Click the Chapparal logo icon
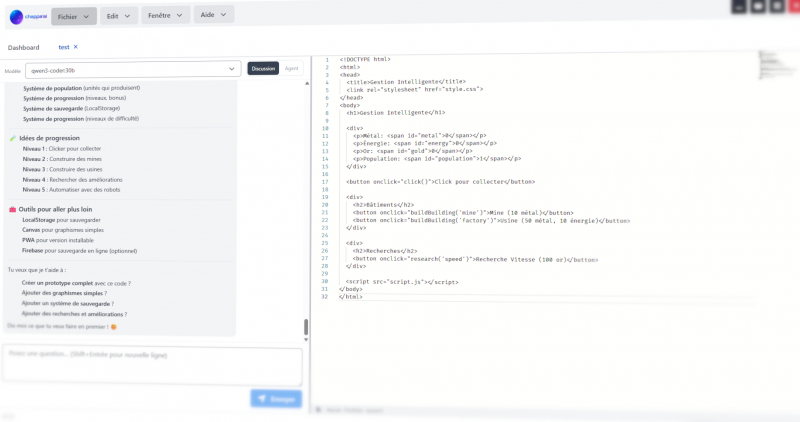 [x=17, y=16]
